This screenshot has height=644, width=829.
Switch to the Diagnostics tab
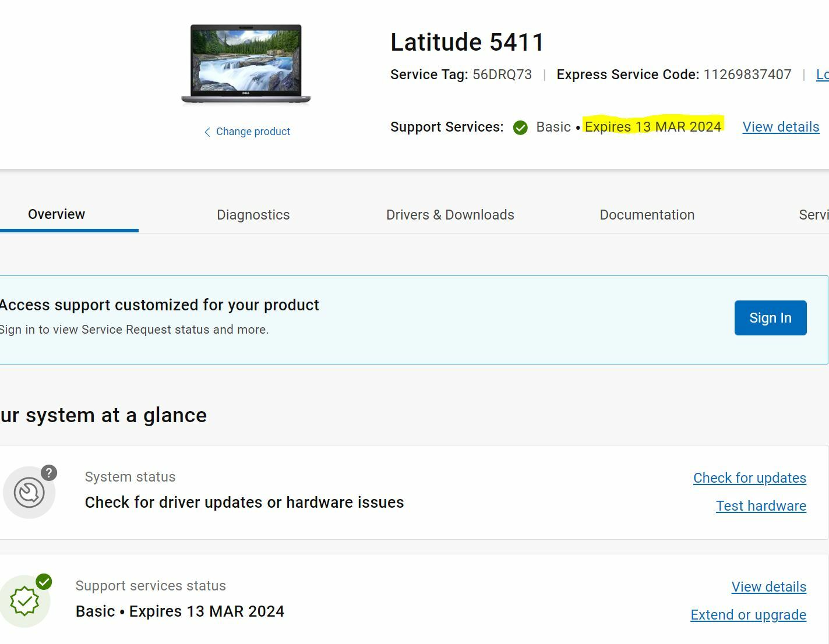253,215
